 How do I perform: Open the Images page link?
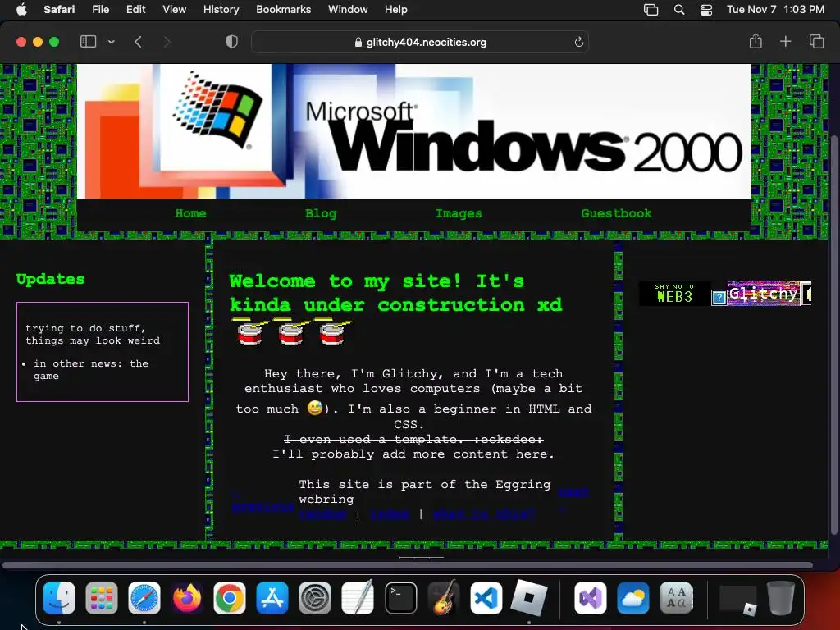pyautogui.click(x=459, y=213)
